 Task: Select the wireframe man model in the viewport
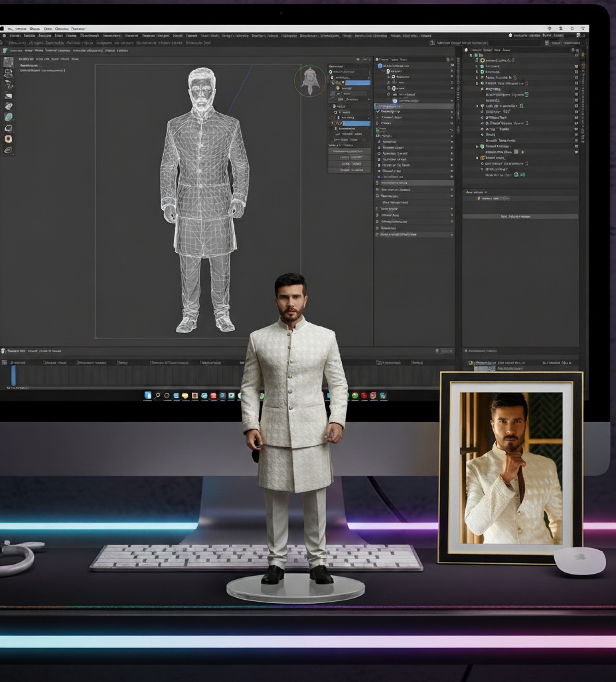click(x=204, y=200)
